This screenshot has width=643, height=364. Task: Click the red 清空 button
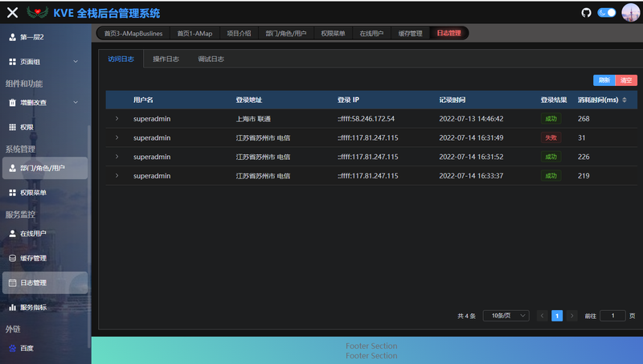pos(626,80)
